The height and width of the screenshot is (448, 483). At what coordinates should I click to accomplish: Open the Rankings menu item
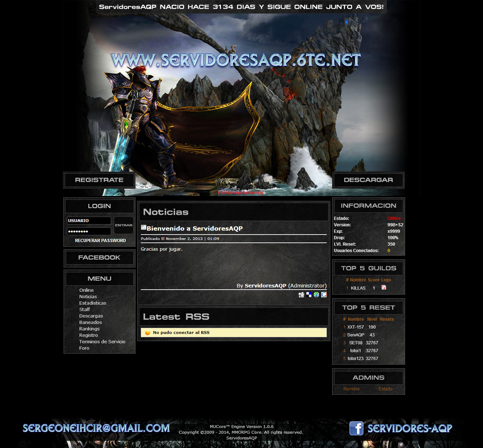pyautogui.click(x=89, y=329)
